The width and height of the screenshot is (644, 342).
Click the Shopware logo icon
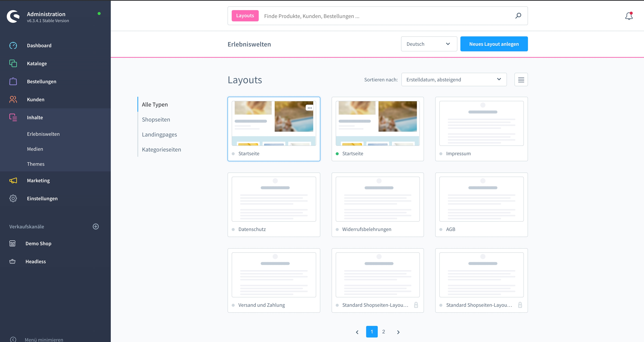pos(13,16)
